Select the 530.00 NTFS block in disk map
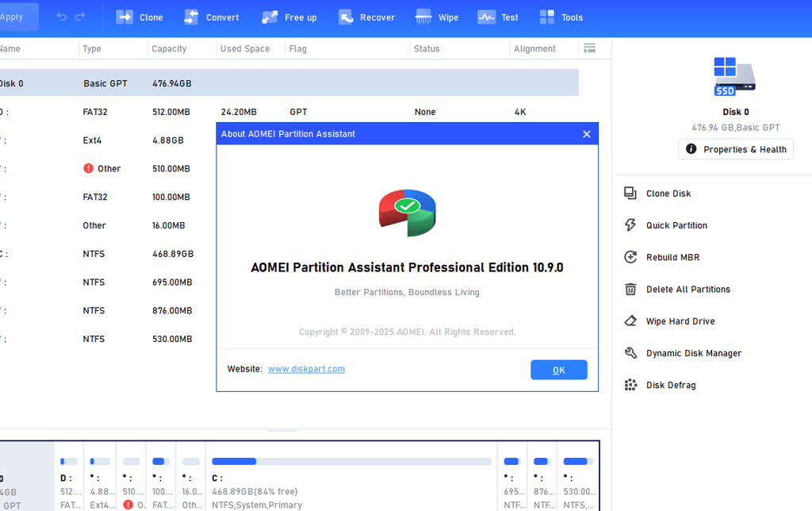Image resolution: width=812 pixels, height=511 pixels. point(578,477)
